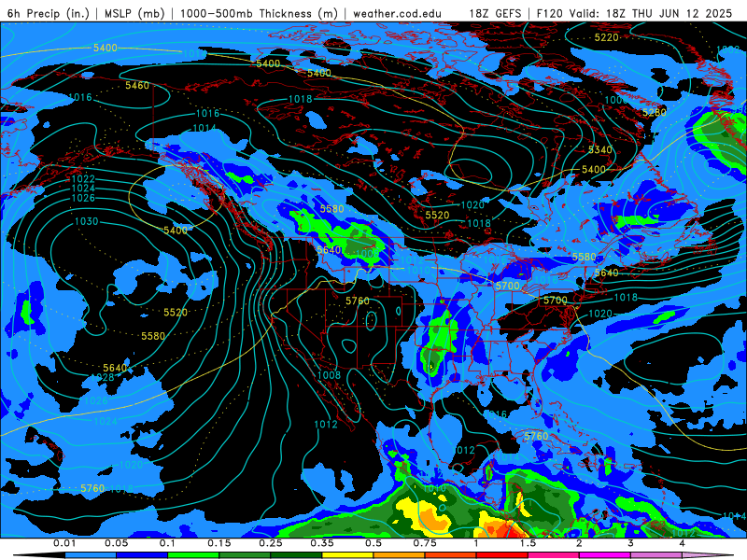Select the '0.35' legend tick label
Viewport: 747px width, 560px height.
pos(322,543)
